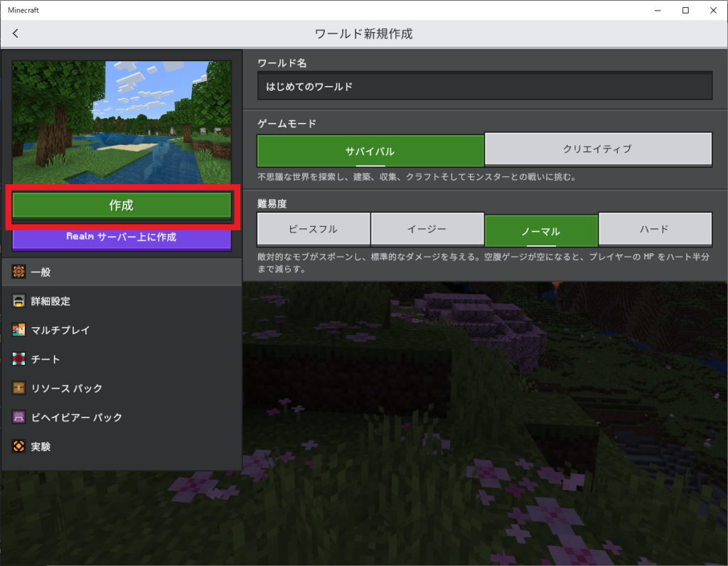Maximize the Minecraft window
Image resolution: width=728 pixels, height=566 pixels.
[x=685, y=10]
